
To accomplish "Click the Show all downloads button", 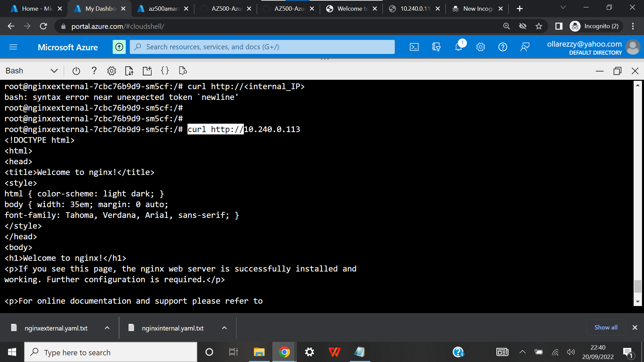I will point(605,327).
